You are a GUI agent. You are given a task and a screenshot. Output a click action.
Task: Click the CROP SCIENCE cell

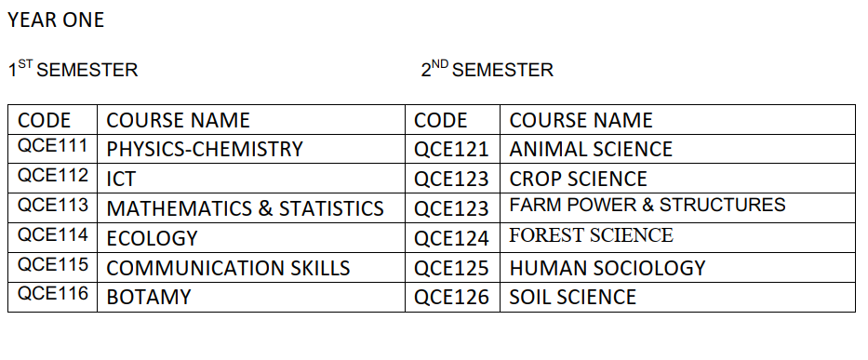[677, 179]
